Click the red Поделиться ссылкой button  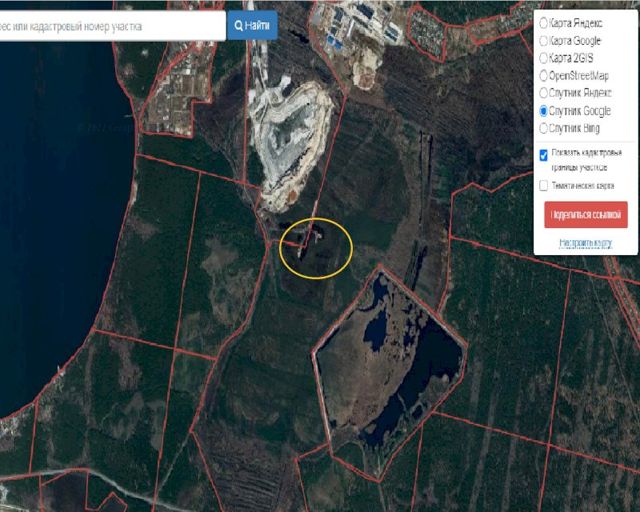click(x=586, y=215)
